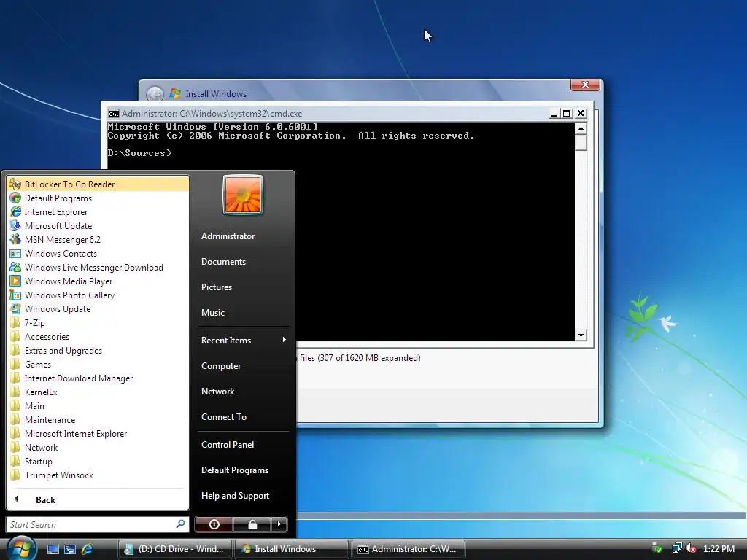Open Network in the Start menu right pane
The width and height of the screenshot is (747, 560).
pyautogui.click(x=242, y=391)
